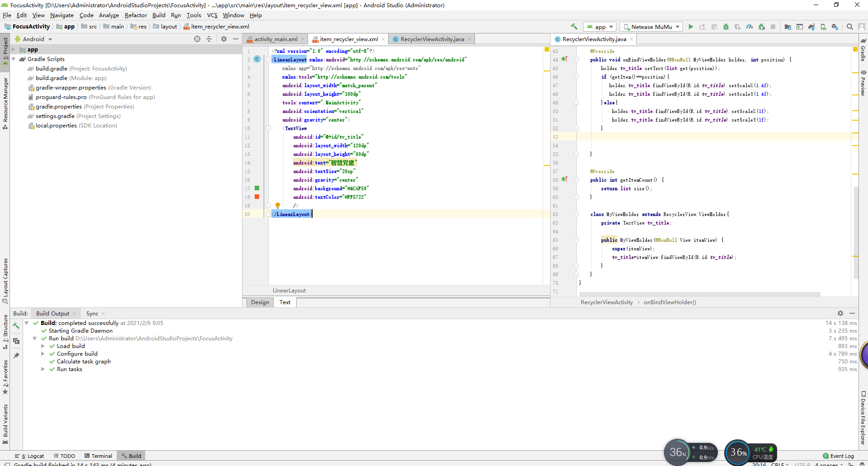Expand the app module in the project tree
This screenshot has width=868, height=466.
tap(14, 50)
